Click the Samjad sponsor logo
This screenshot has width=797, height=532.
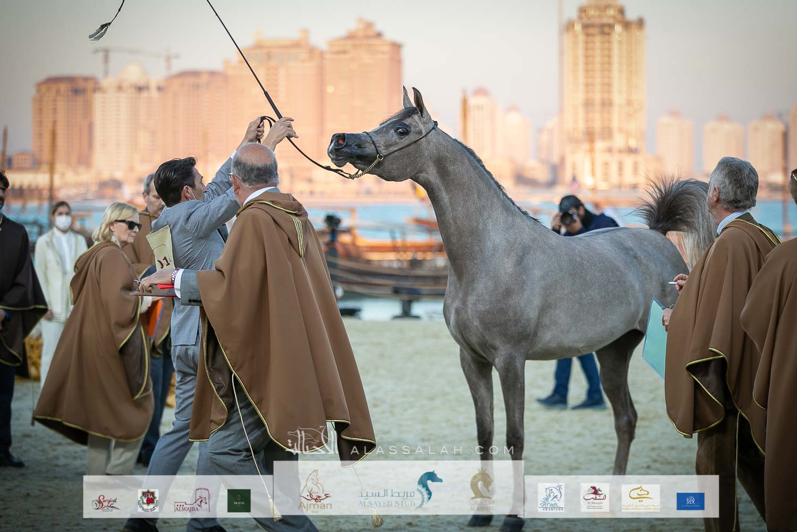(x=106, y=501)
